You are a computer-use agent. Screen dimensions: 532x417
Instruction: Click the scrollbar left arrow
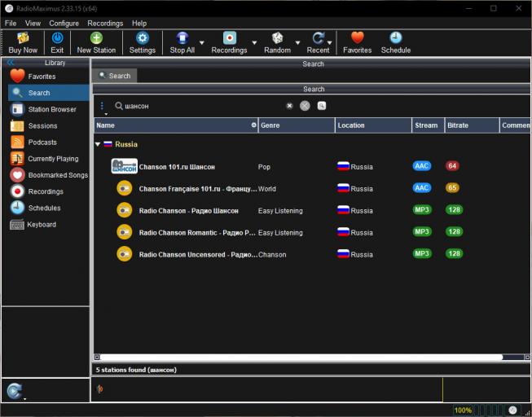[x=97, y=358]
